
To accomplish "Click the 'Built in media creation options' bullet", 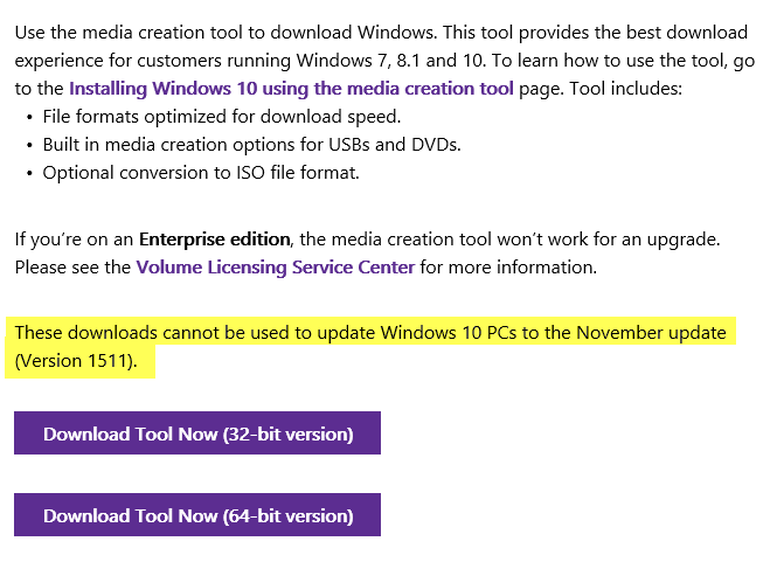I will (251, 144).
